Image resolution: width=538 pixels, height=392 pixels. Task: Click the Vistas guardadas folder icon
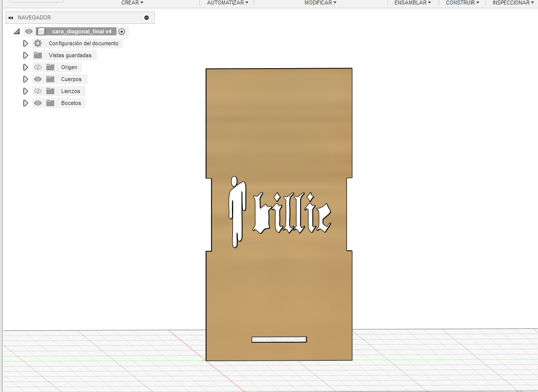(38, 55)
